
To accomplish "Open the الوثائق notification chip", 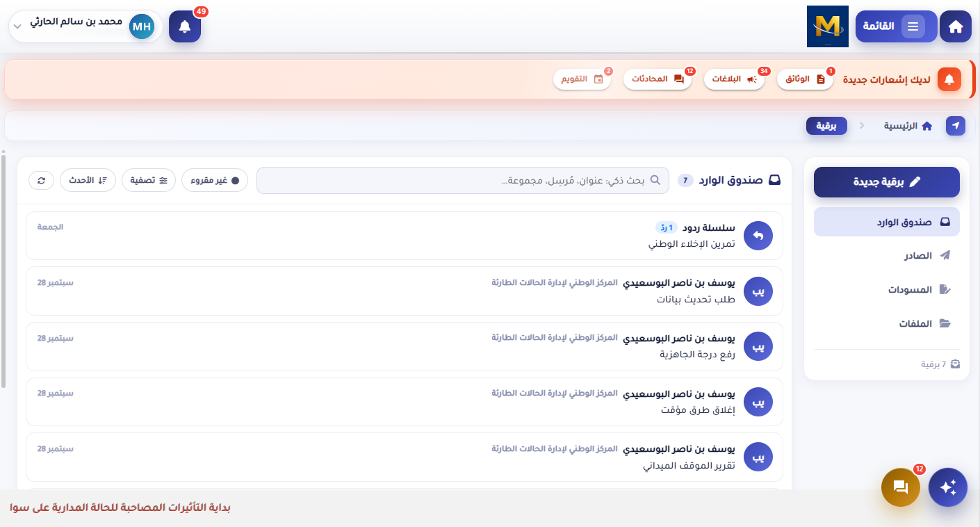I will coord(806,79).
